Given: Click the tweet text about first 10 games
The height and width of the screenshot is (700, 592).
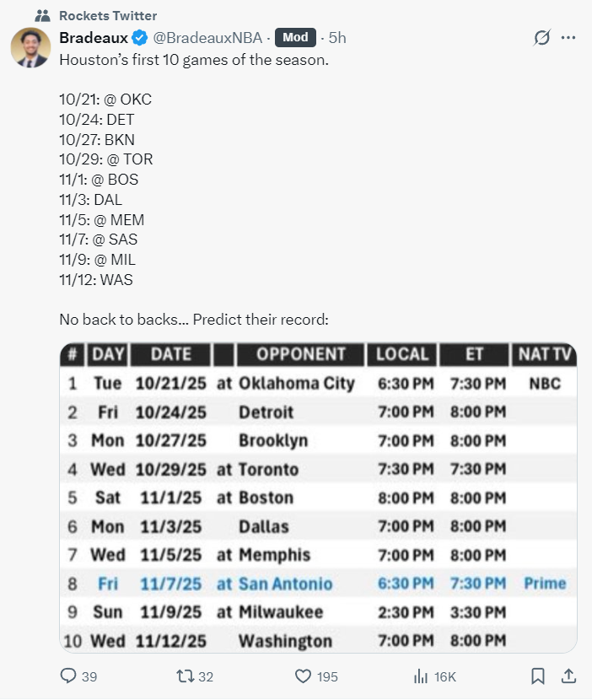Looking at the screenshot, I should 194,61.
